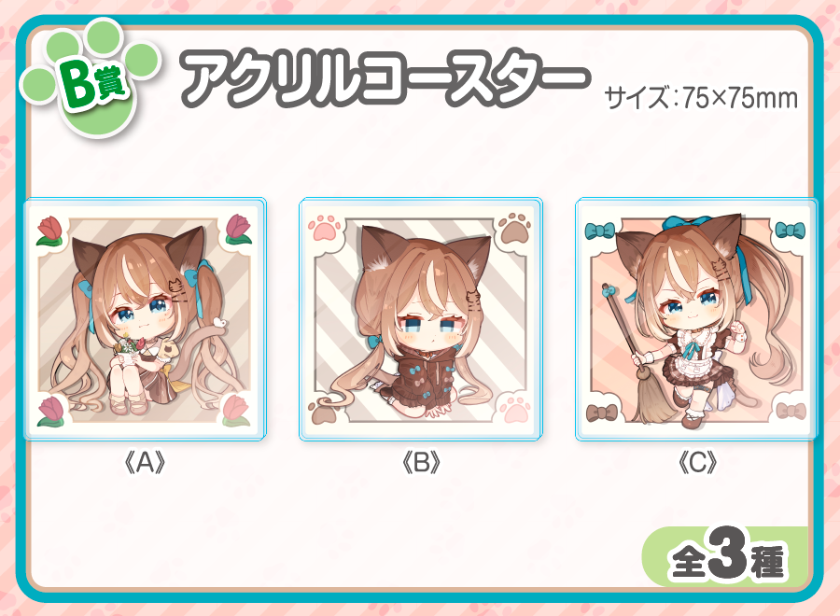
Task: Click the light pink bow bottom-right of coaster C
Action: coord(791,411)
